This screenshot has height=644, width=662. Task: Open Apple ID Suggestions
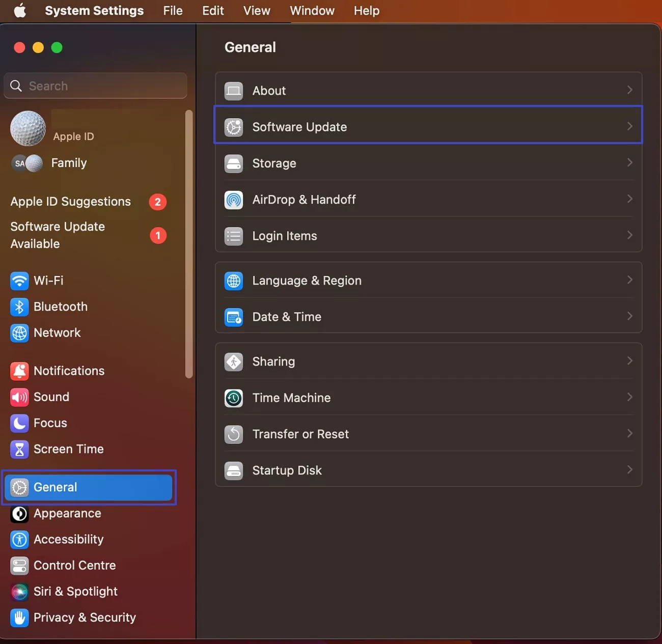tap(70, 202)
